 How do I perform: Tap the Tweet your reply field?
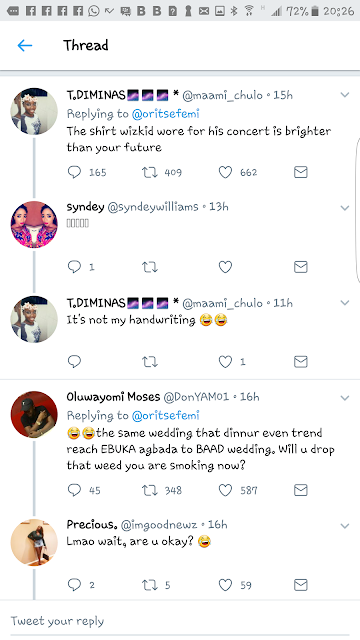click(180, 621)
